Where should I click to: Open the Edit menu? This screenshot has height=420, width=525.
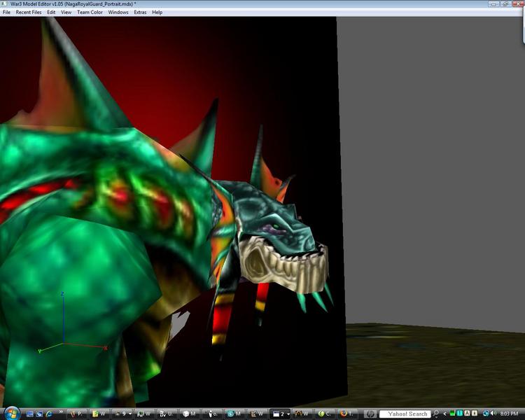[x=51, y=13]
